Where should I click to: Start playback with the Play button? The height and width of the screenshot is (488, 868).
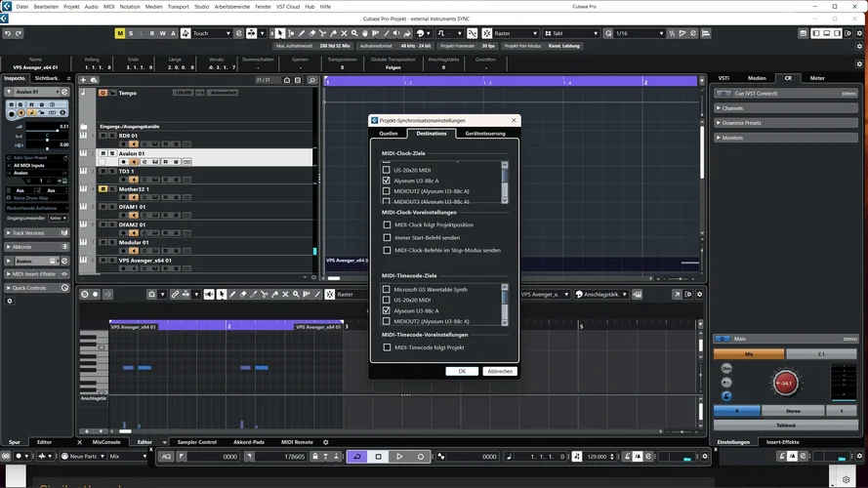(399, 456)
